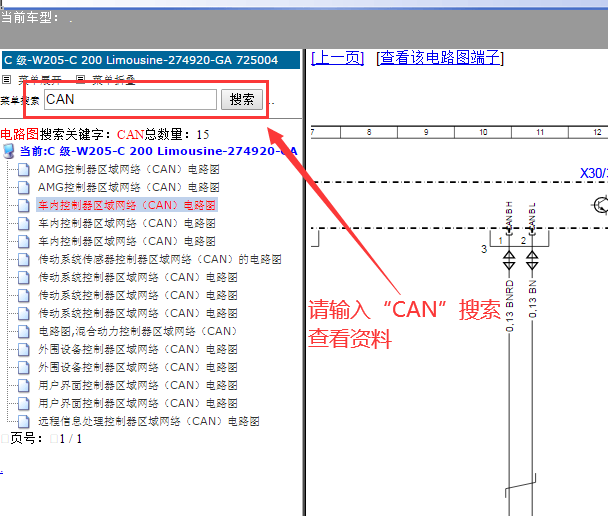Open the 查看该电路图端子 link
This screenshot has height=516, width=608.
pos(440,58)
